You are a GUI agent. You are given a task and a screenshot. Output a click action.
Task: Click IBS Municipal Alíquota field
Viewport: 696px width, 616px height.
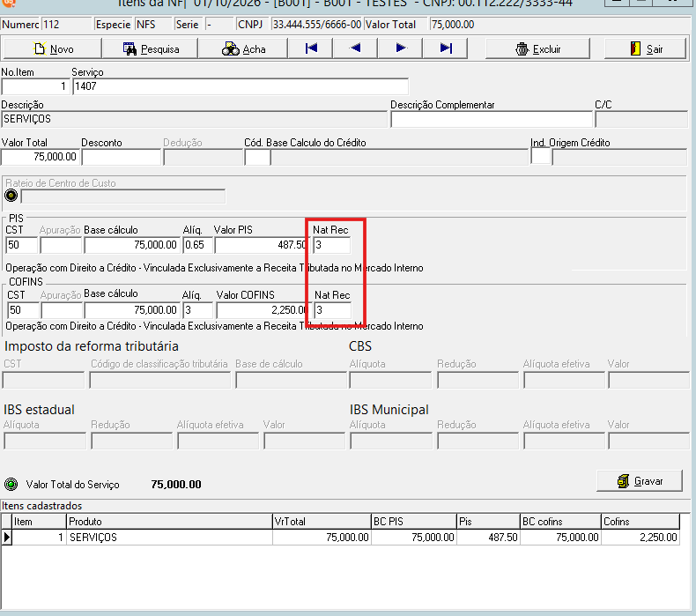[x=391, y=442]
